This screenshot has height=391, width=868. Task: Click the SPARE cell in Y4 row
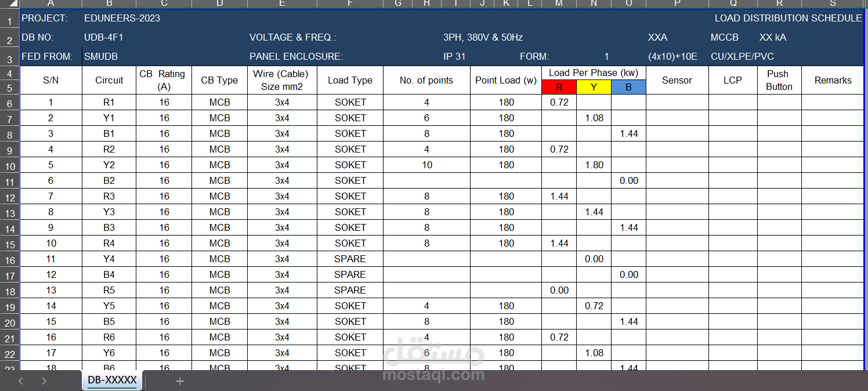pyautogui.click(x=350, y=259)
